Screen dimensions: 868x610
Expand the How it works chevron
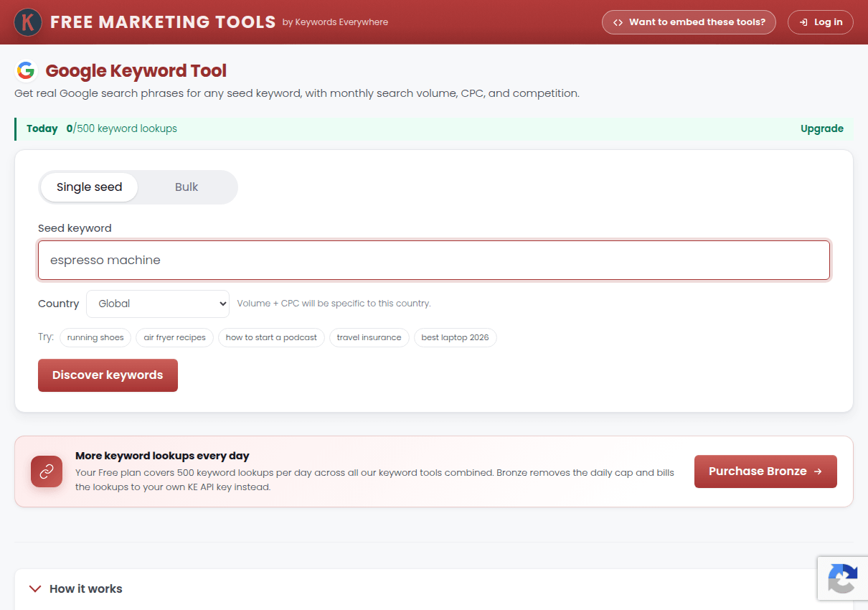(x=35, y=588)
